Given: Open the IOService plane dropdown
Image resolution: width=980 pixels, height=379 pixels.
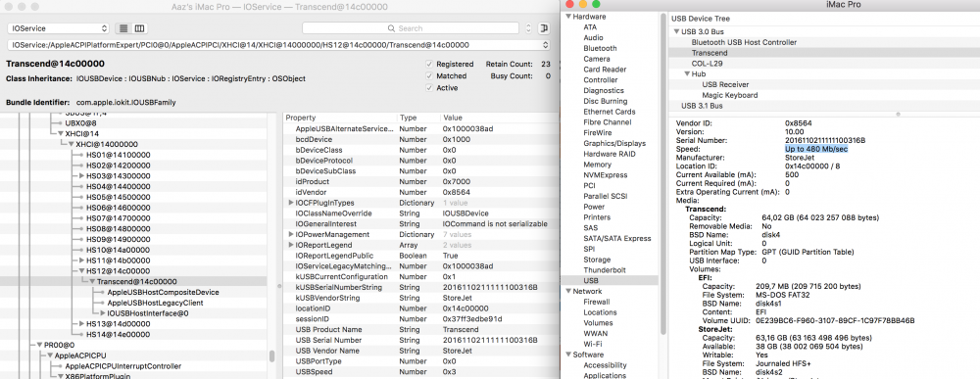Looking at the screenshot, I should [58, 28].
